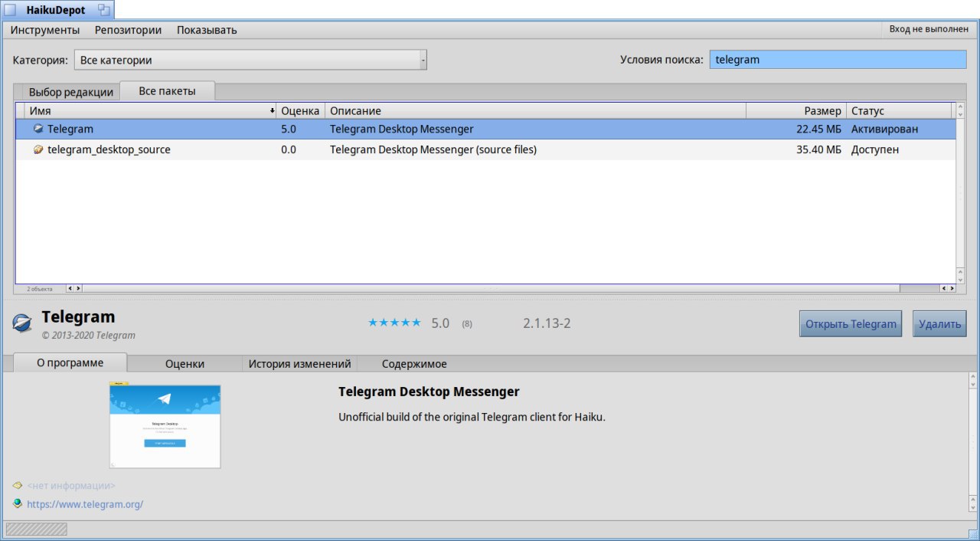Click the © 2013-2020 Telegram copyright text

click(x=88, y=336)
